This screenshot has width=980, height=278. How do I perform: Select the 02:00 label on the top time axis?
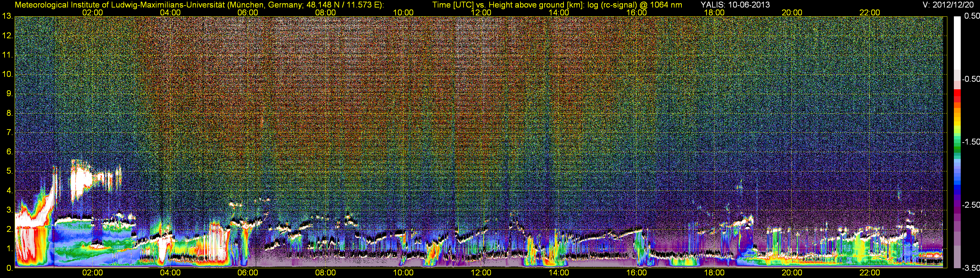click(92, 12)
